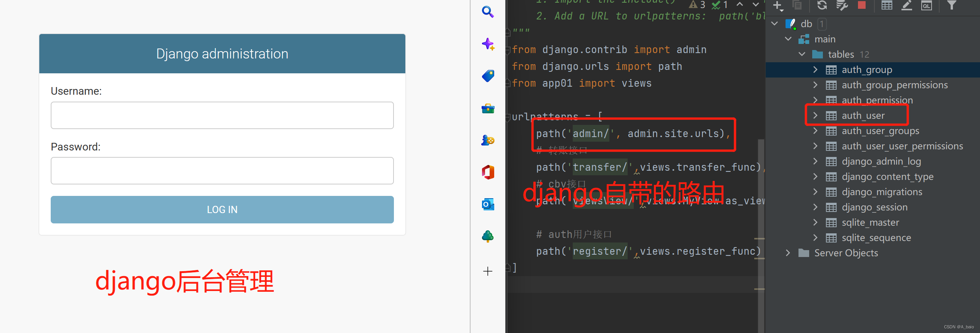Select the auth_permission table row
The image size is (980, 333).
(872, 100)
